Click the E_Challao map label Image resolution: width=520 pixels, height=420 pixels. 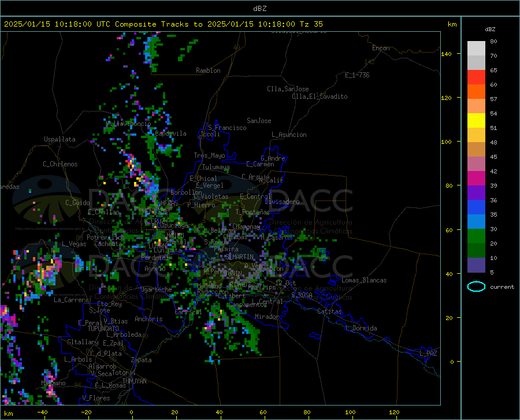point(103,212)
